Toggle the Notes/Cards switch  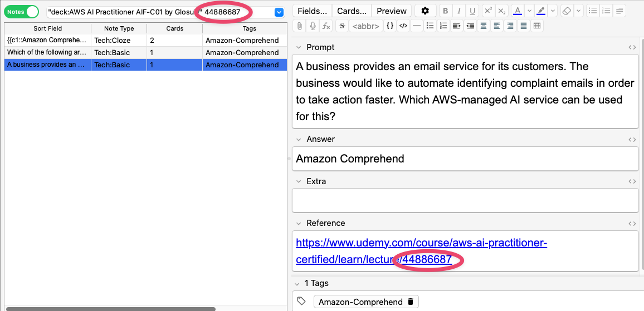pos(21,12)
